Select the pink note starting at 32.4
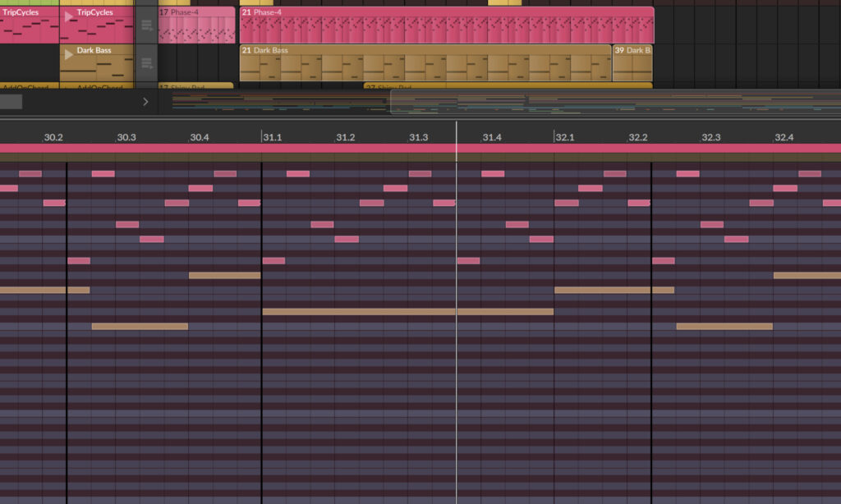841x504 pixels. tap(784, 188)
